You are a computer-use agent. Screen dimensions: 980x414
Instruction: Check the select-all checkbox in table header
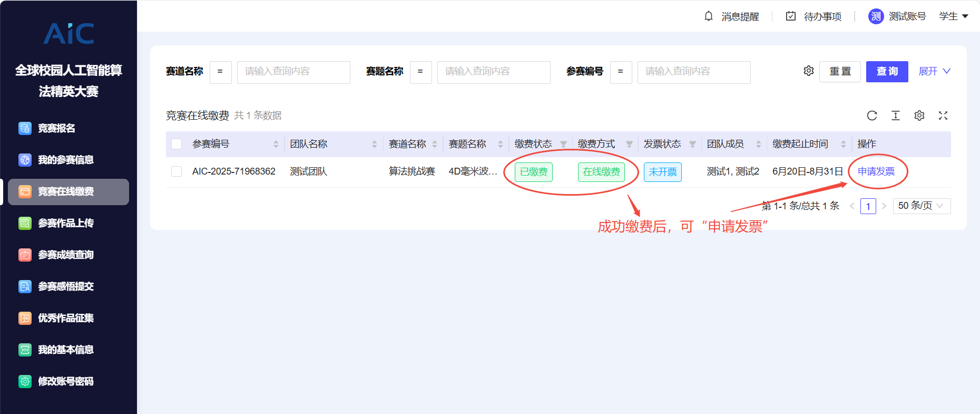click(177, 144)
